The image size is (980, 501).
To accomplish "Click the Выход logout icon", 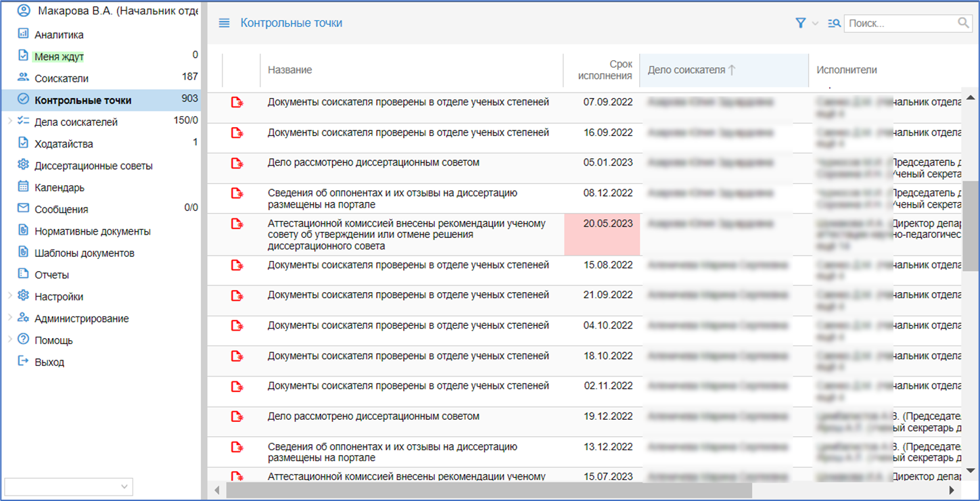I will pyautogui.click(x=23, y=362).
